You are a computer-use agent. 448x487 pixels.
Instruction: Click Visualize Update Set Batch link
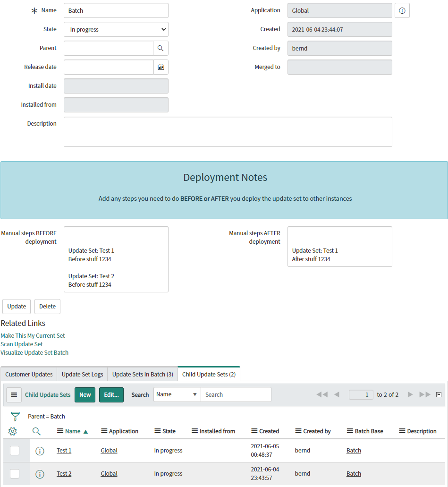[34, 352]
